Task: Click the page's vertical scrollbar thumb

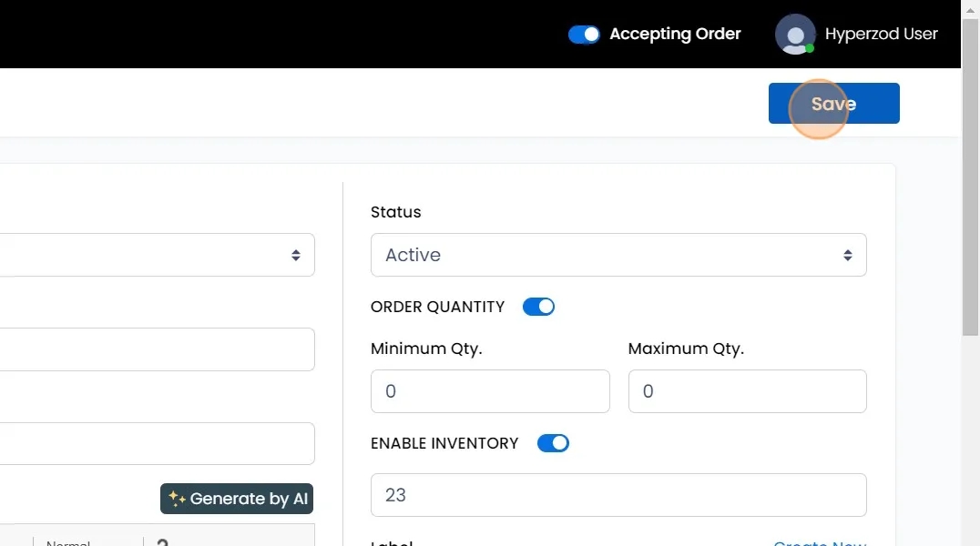Action: click(x=971, y=182)
